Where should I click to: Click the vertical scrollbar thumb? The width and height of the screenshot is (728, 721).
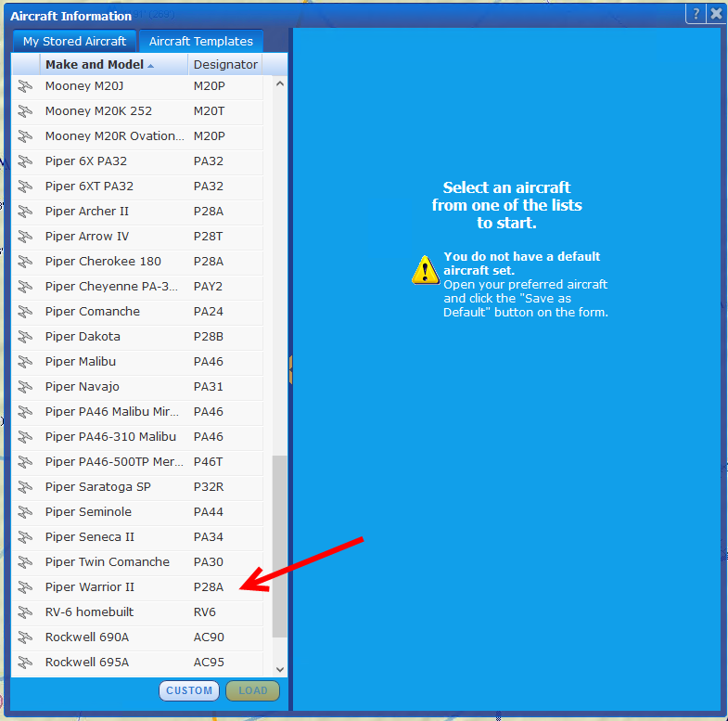(279, 547)
